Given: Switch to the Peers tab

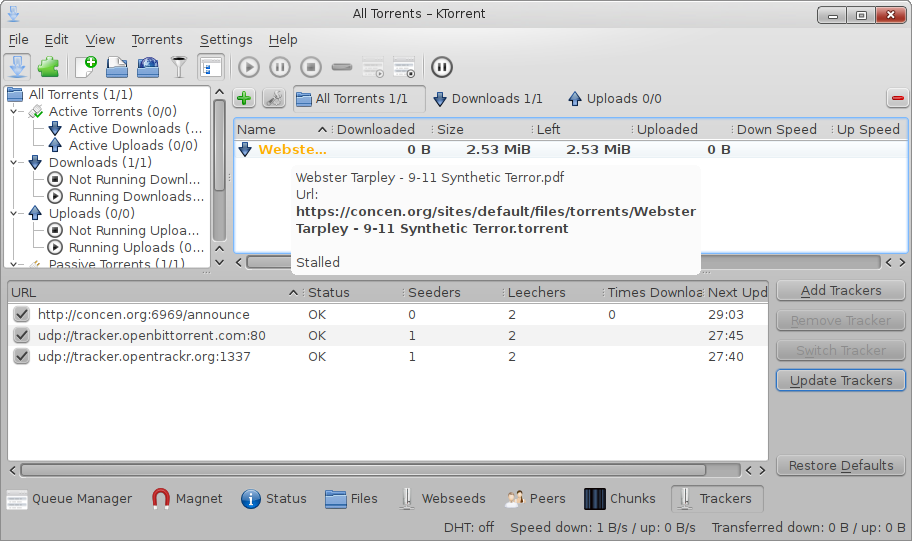Looking at the screenshot, I should point(535,499).
